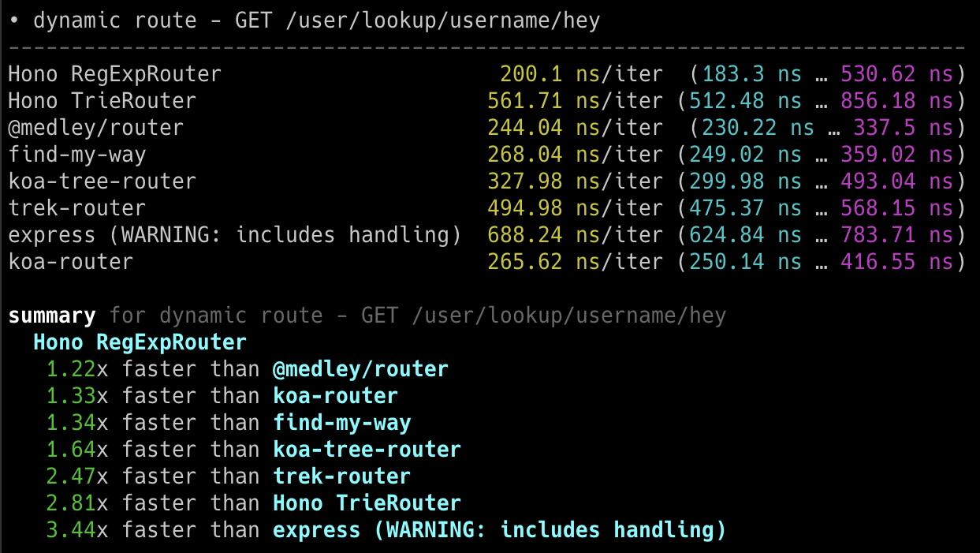Click the Hono TrieRouter benchmark name
The image size is (980, 553).
[102, 101]
